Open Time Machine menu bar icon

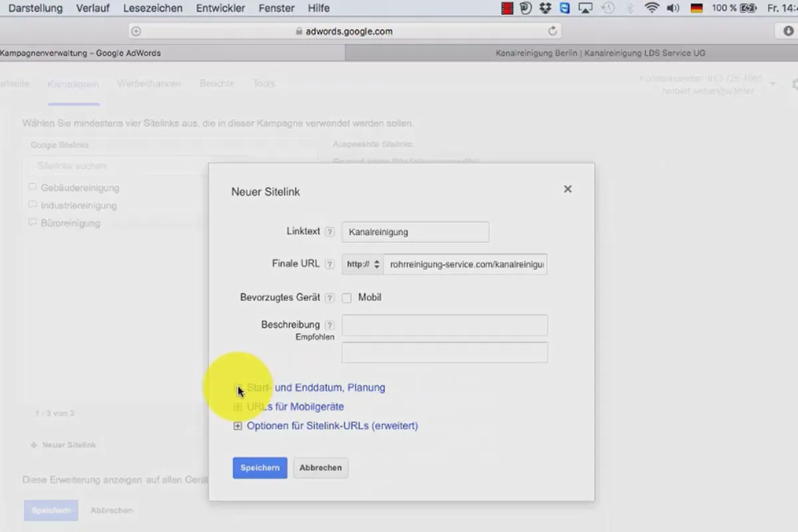pyautogui.click(x=608, y=8)
